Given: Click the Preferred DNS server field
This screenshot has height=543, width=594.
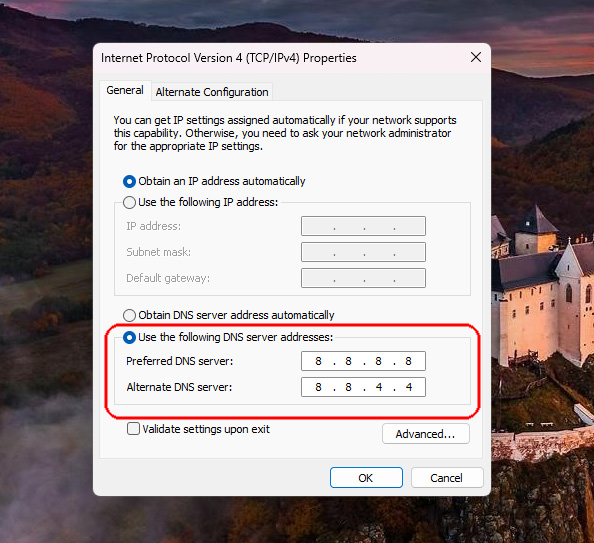Looking at the screenshot, I should pos(363,361).
